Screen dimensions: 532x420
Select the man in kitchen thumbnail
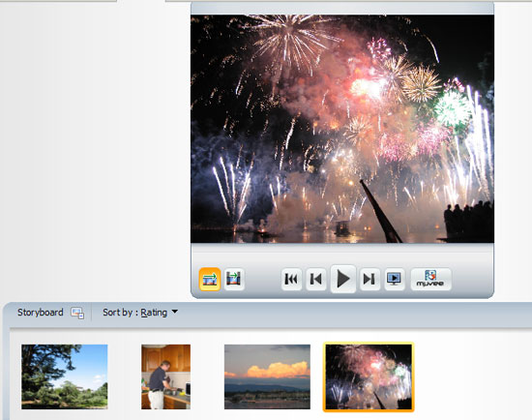(x=166, y=376)
